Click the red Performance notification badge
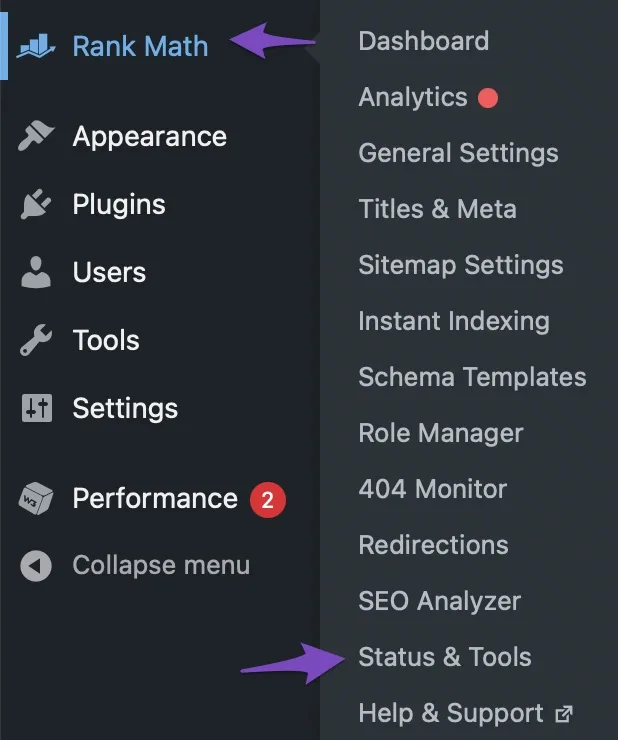Screen dimensions: 618x740 pos(268,500)
